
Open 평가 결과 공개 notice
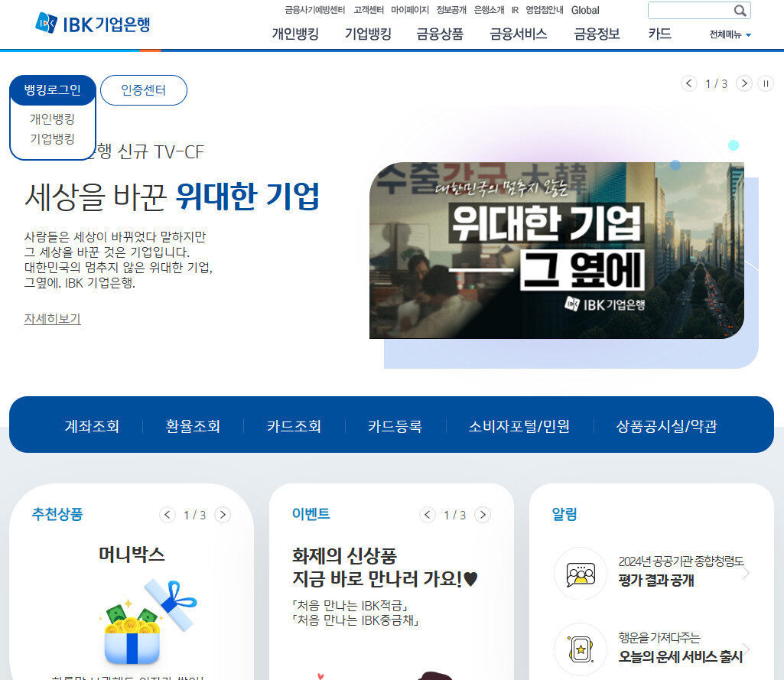click(656, 580)
